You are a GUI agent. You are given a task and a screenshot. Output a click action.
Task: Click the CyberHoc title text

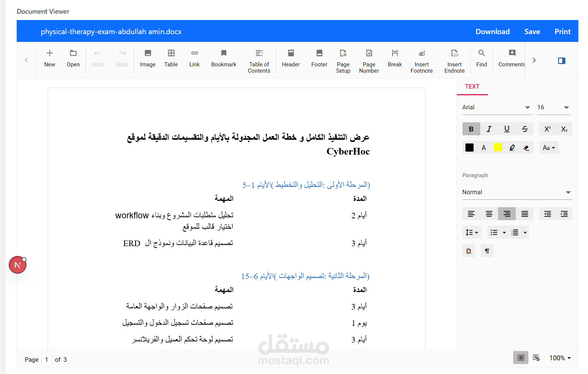pyautogui.click(x=348, y=152)
